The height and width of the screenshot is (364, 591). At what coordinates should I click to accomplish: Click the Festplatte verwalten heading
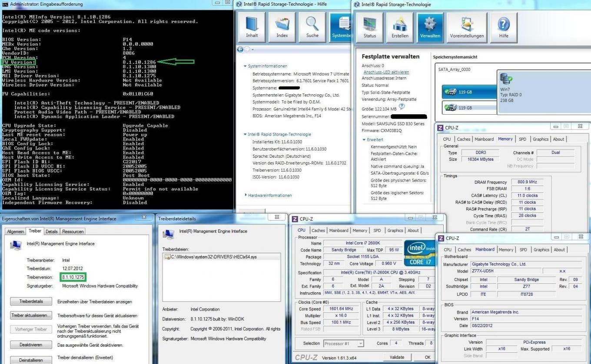coord(391,56)
